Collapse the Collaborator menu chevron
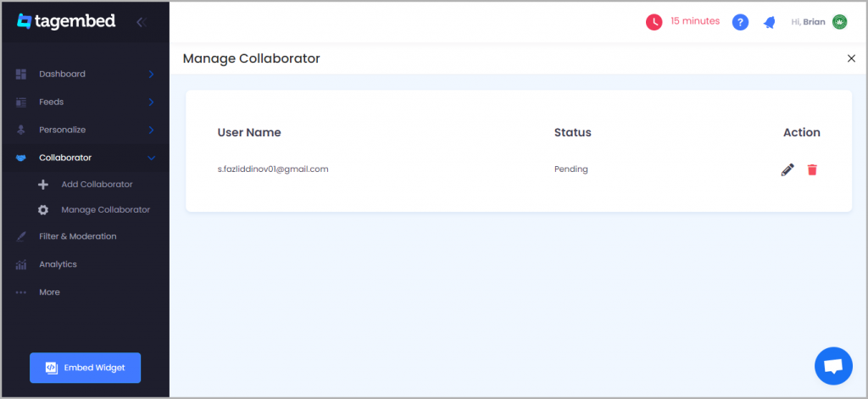 151,158
